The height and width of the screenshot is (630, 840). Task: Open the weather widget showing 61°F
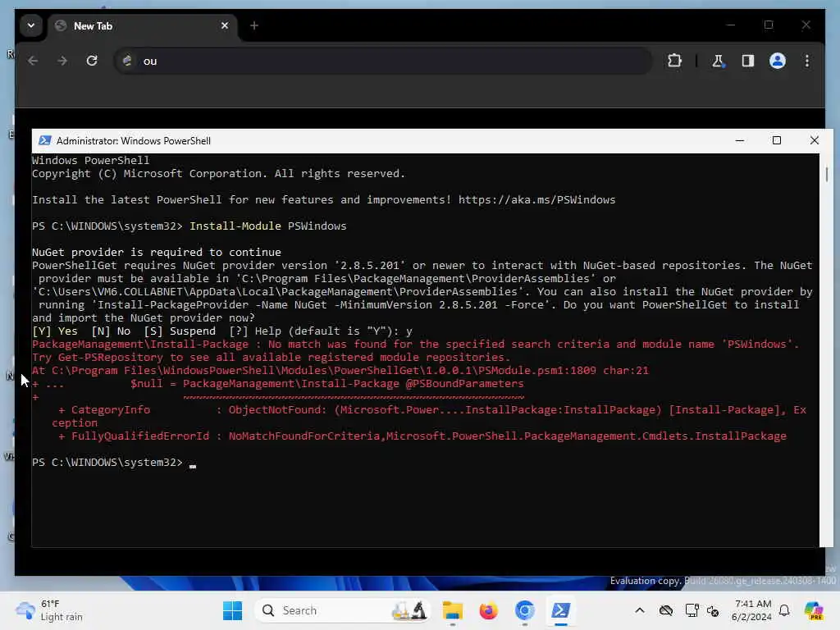[x=49, y=610]
